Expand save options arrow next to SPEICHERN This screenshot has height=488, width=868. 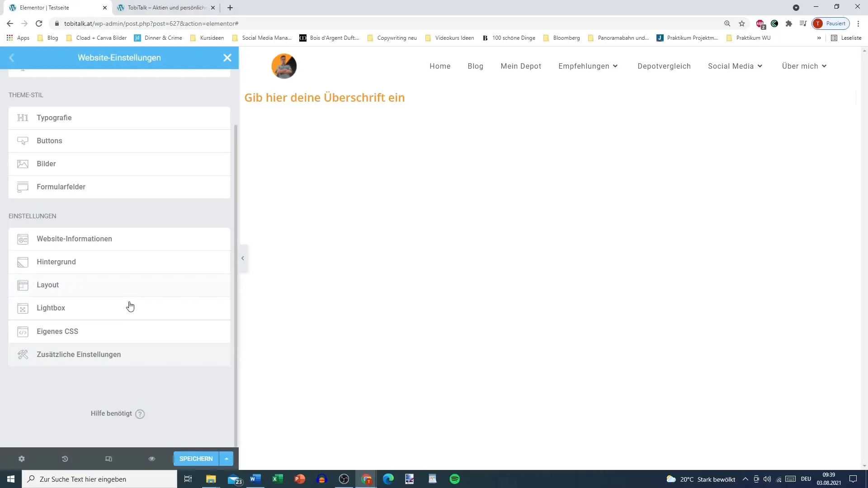point(226,459)
